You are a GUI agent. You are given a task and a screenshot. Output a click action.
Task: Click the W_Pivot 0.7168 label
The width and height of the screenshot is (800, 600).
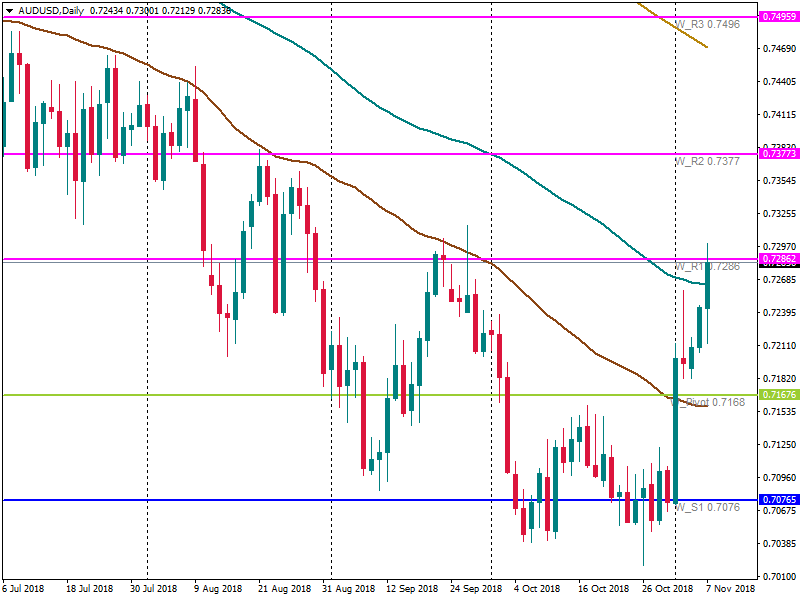pyautogui.click(x=712, y=403)
